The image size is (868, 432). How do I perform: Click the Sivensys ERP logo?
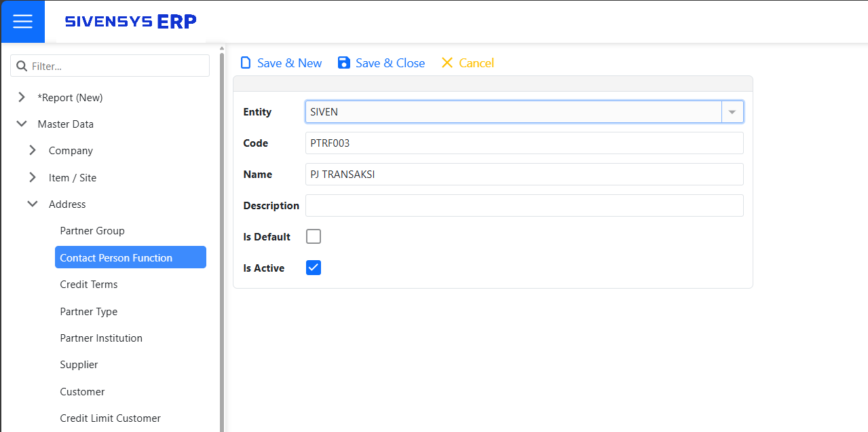(131, 22)
